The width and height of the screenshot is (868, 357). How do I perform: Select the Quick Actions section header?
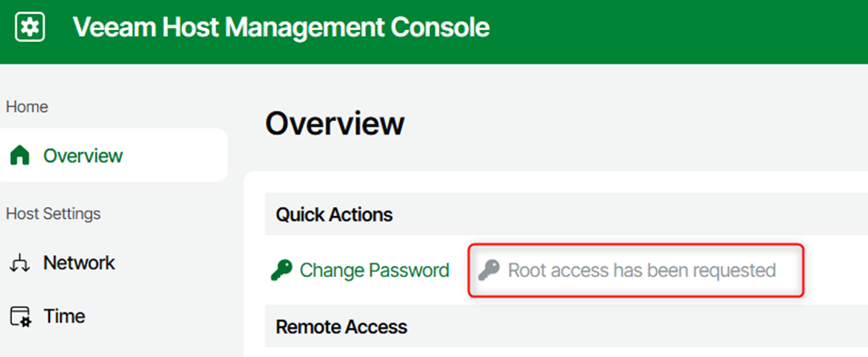tap(566, 214)
